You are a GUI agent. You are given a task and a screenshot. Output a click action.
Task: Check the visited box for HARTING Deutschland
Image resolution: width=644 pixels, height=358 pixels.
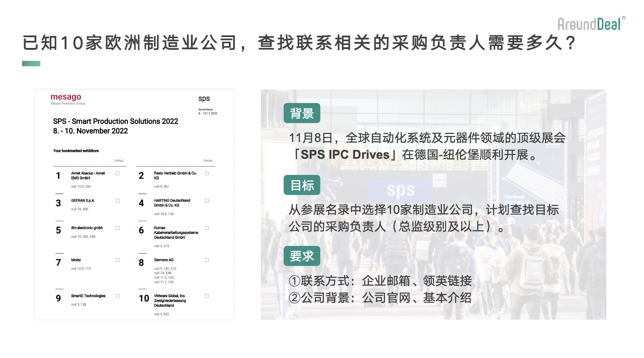pos(207,201)
